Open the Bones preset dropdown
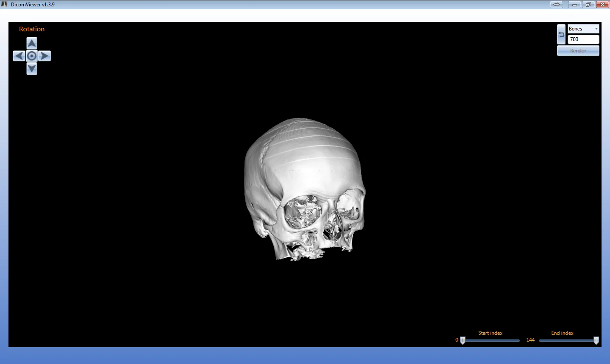 [583, 29]
